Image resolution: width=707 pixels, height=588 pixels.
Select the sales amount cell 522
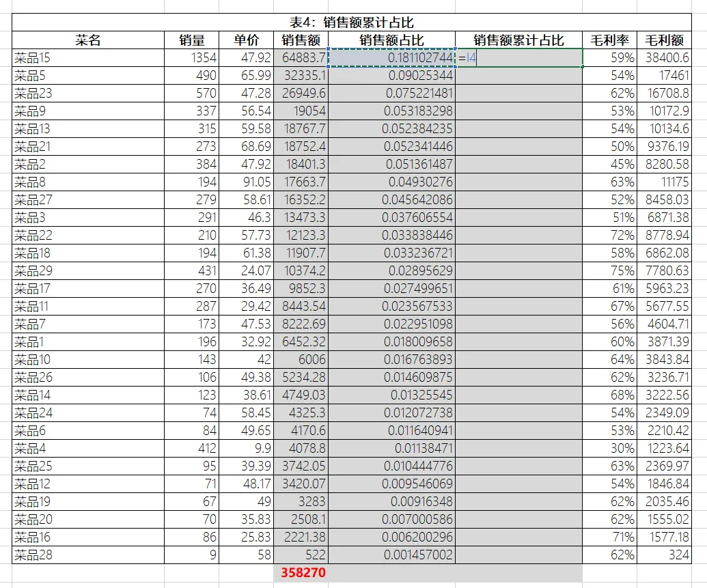pos(301,554)
